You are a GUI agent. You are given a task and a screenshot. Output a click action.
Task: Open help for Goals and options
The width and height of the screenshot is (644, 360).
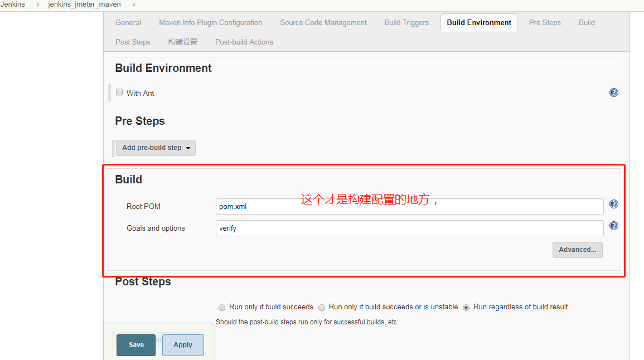pyautogui.click(x=614, y=226)
